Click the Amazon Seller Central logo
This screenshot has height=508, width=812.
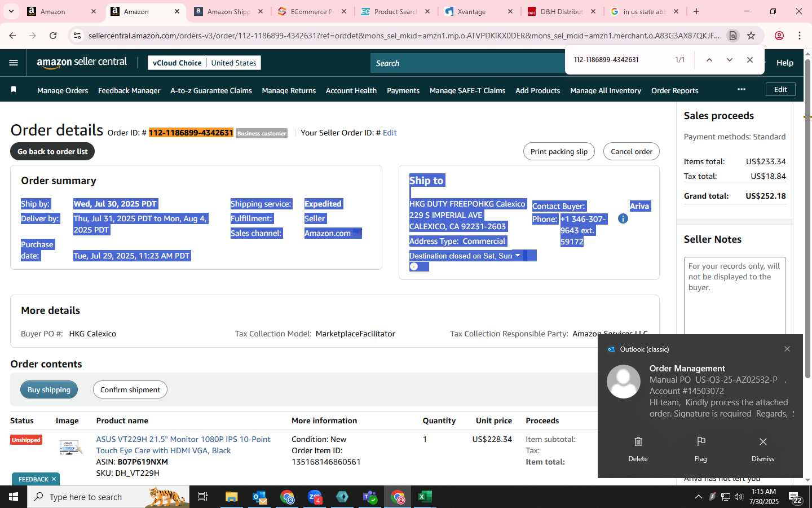[82, 63]
